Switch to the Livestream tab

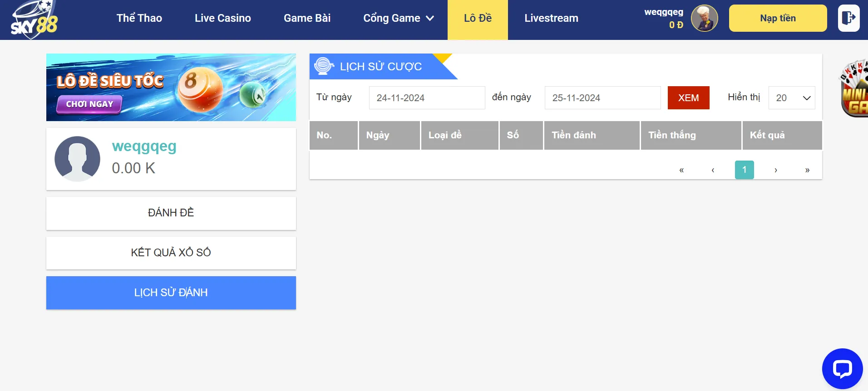[551, 18]
